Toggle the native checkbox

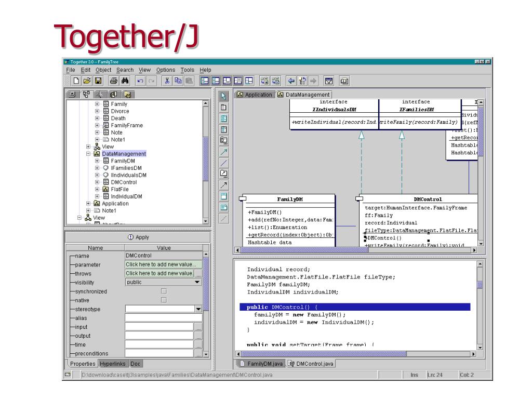[164, 300]
